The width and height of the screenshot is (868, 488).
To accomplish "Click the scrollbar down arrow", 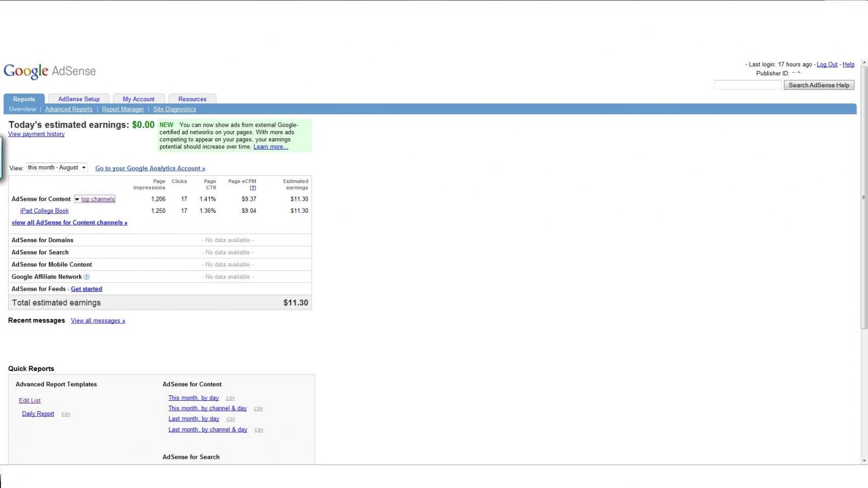I will [x=864, y=460].
